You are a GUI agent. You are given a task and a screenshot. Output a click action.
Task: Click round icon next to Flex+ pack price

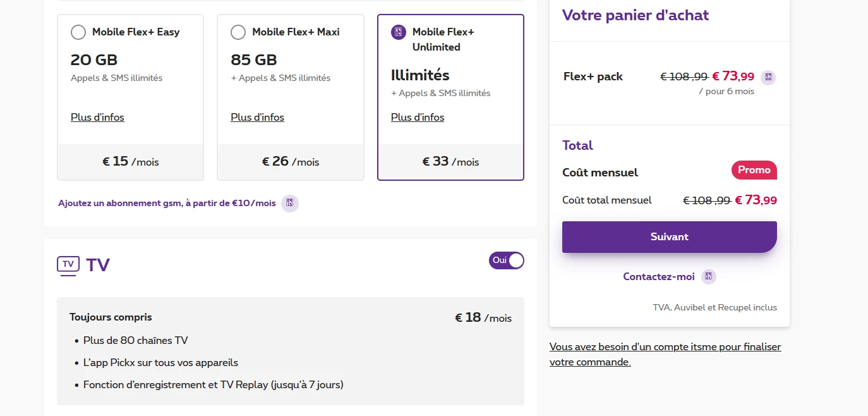768,77
